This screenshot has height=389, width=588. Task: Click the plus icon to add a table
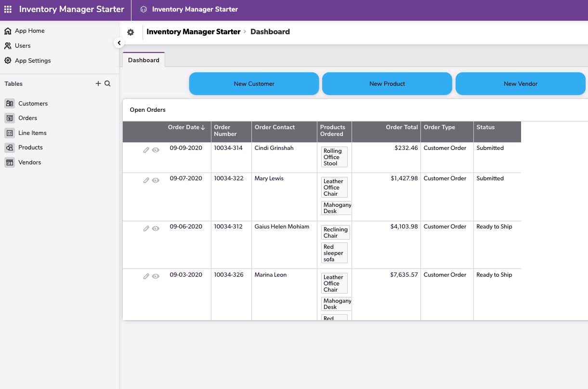pyautogui.click(x=98, y=83)
